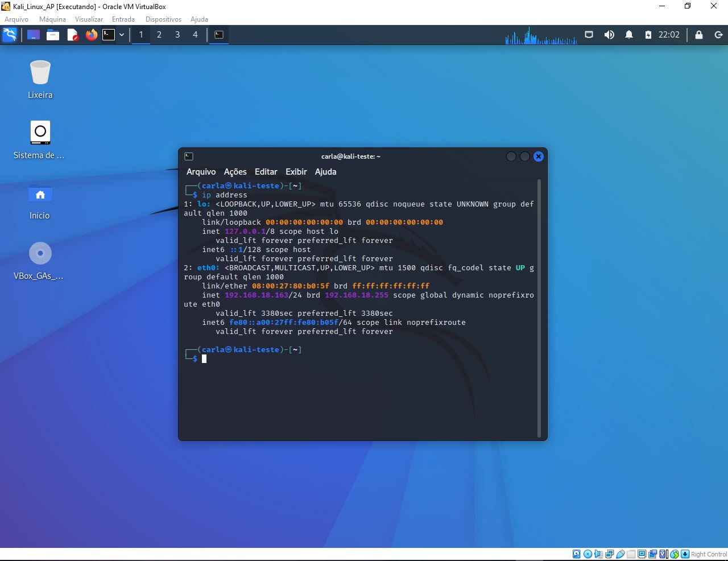The width and height of the screenshot is (728, 561).
Task: Click the loopback address 127.0.0.1
Action: pos(245,232)
